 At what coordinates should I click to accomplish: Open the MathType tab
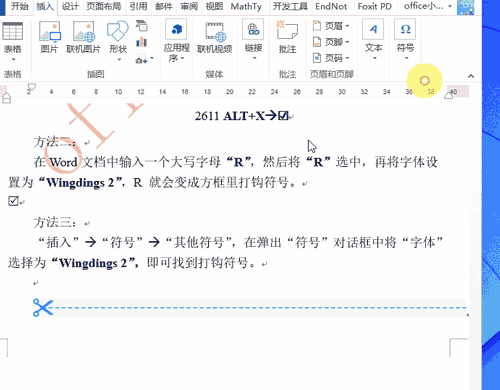pyautogui.click(x=246, y=6)
